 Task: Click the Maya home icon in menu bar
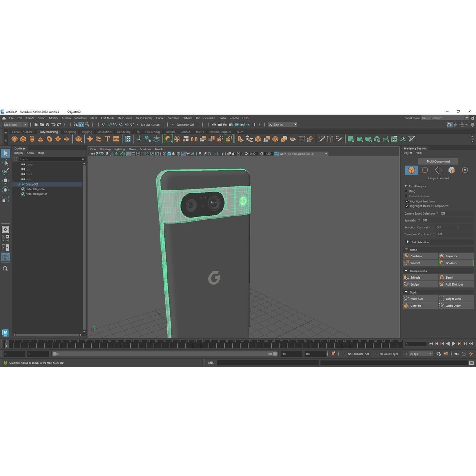[x=4, y=118]
